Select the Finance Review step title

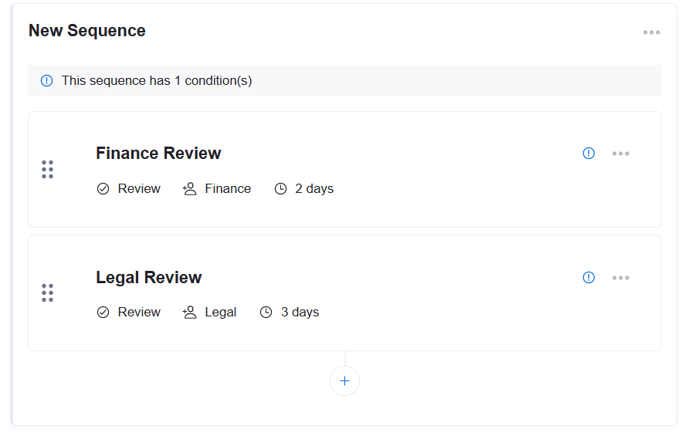[158, 153]
